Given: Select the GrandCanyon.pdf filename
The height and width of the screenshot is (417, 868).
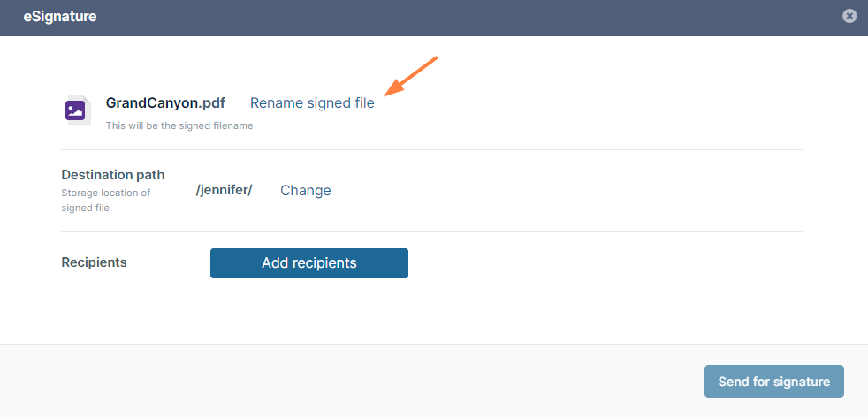Looking at the screenshot, I should (165, 102).
